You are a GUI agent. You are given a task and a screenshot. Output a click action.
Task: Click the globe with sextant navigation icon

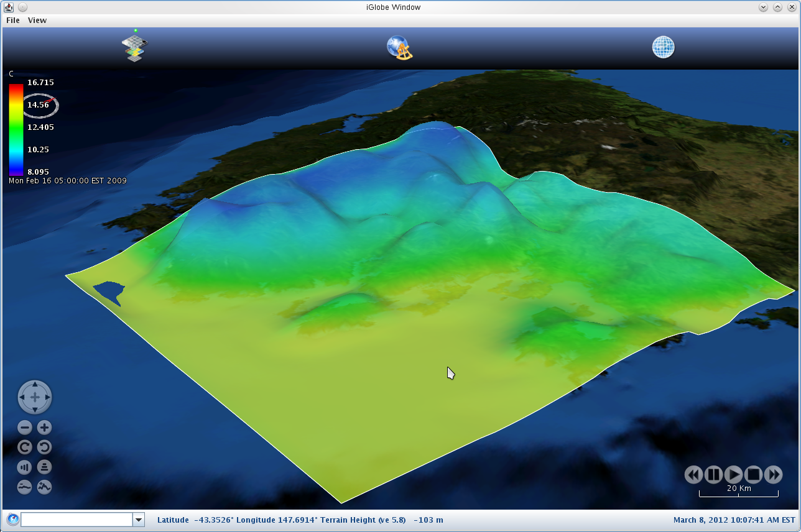(x=399, y=48)
